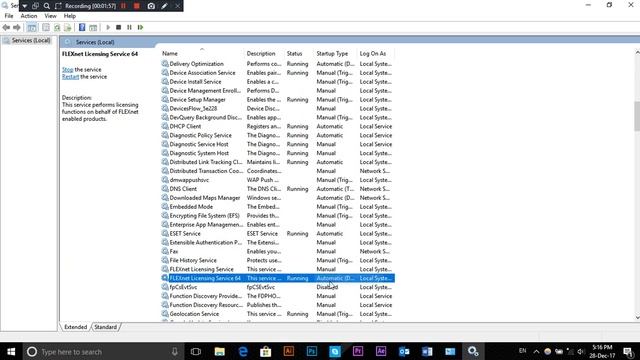Select the DHCP Client service

[278, 127]
